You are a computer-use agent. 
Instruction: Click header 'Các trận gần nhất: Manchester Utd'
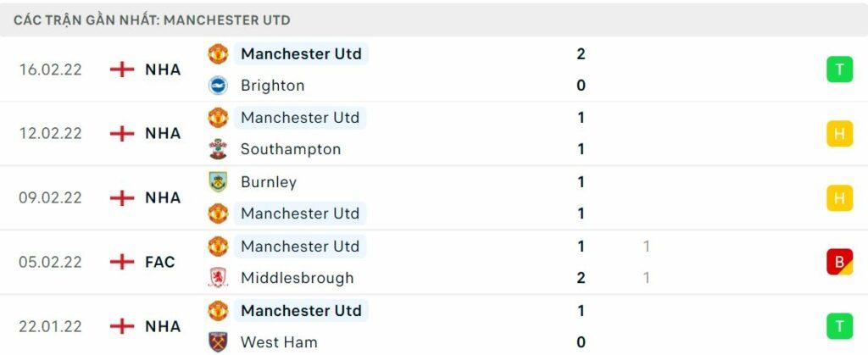coord(152,19)
